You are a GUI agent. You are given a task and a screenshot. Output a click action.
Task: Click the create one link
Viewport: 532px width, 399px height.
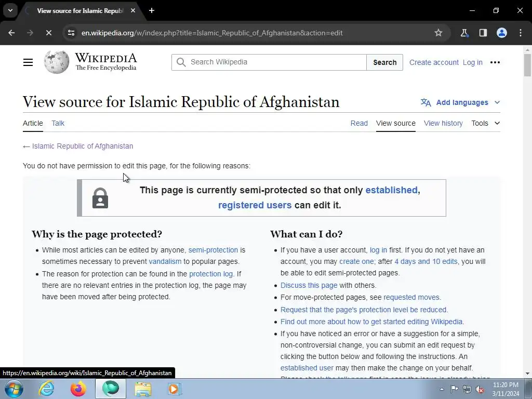point(356,262)
